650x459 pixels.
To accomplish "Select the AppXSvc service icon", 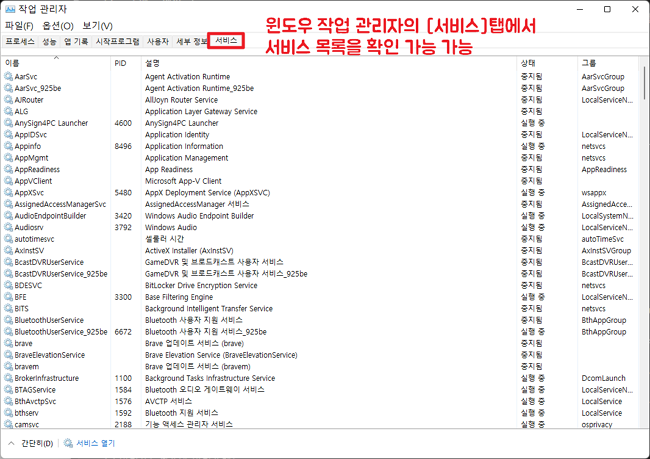I will pos(8,192).
